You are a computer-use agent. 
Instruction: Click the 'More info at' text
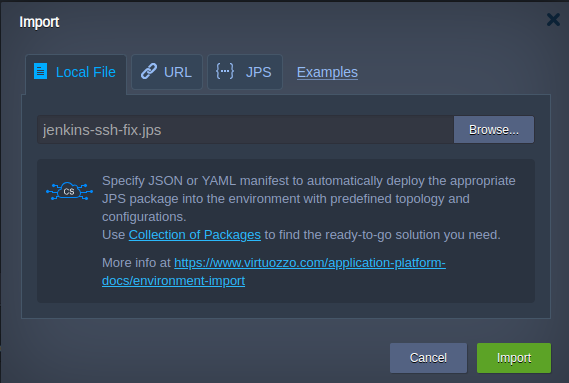click(136, 262)
